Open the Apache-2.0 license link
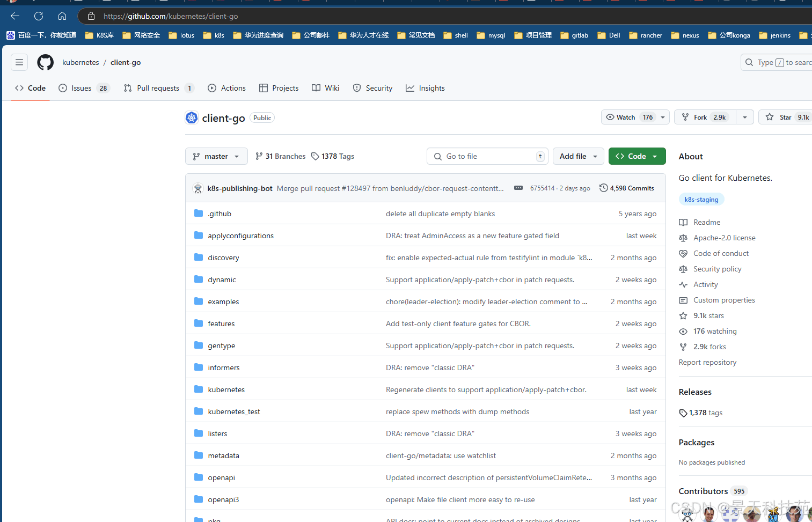The width and height of the screenshot is (812, 522). coord(724,238)
